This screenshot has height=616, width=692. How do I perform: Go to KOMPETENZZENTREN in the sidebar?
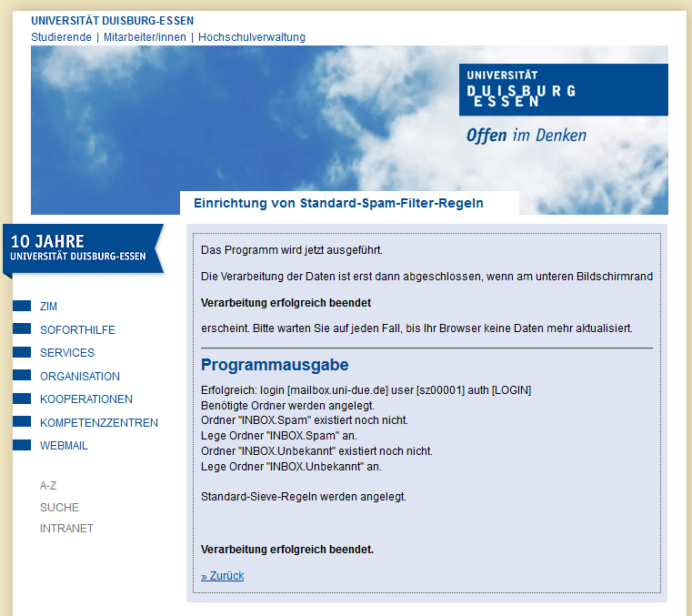[x=99, y=423]
